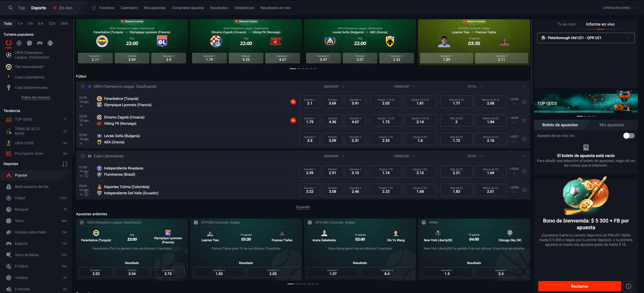Viewport: 644px width, 293px height.
Task: Click the Pro Esports Zone icon
Action: point(9,154)
